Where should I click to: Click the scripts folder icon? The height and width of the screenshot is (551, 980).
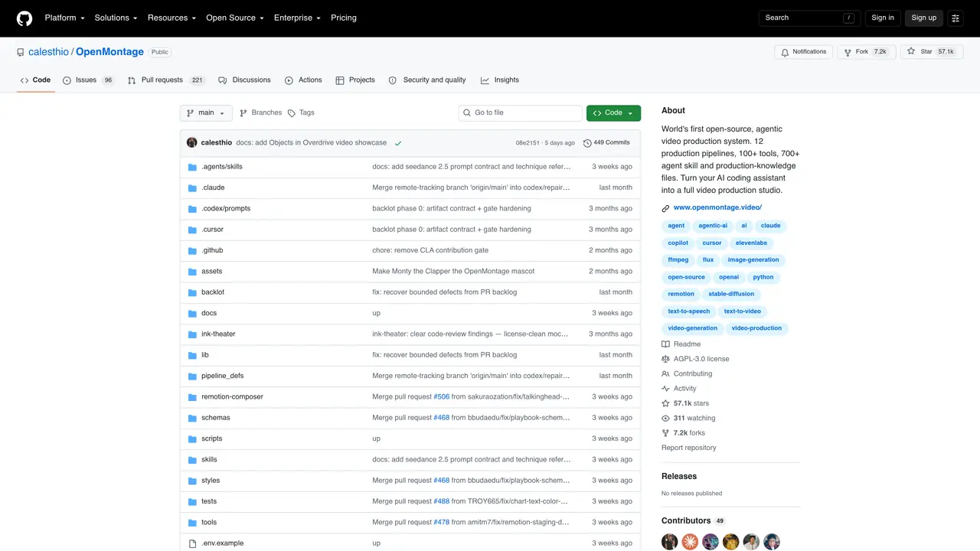(193, 439)
